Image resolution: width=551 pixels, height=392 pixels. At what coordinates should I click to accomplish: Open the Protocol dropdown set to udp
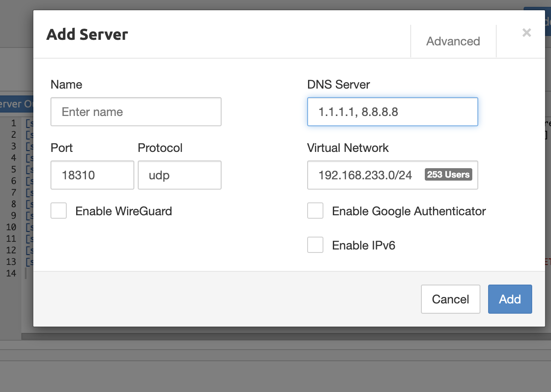tap(180, 175)
